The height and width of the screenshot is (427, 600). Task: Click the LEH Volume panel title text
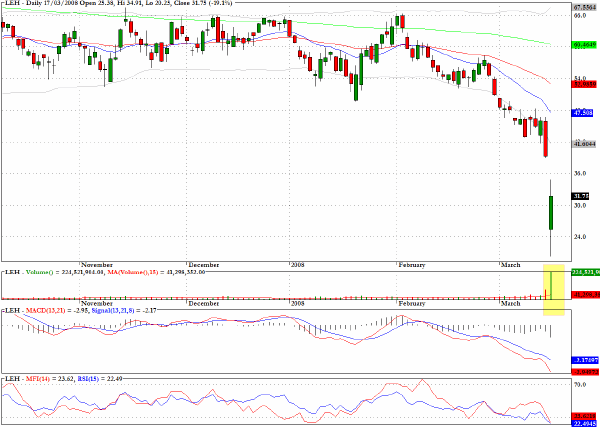click(104, 272)
